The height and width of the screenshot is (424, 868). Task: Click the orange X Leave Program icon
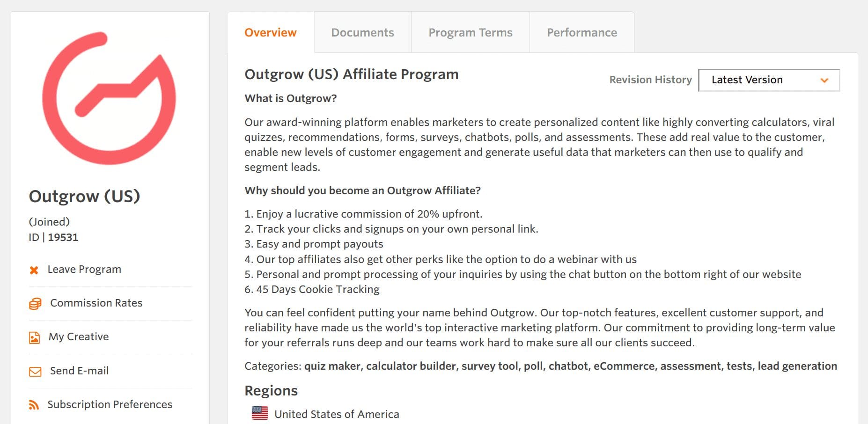[34, 270]
